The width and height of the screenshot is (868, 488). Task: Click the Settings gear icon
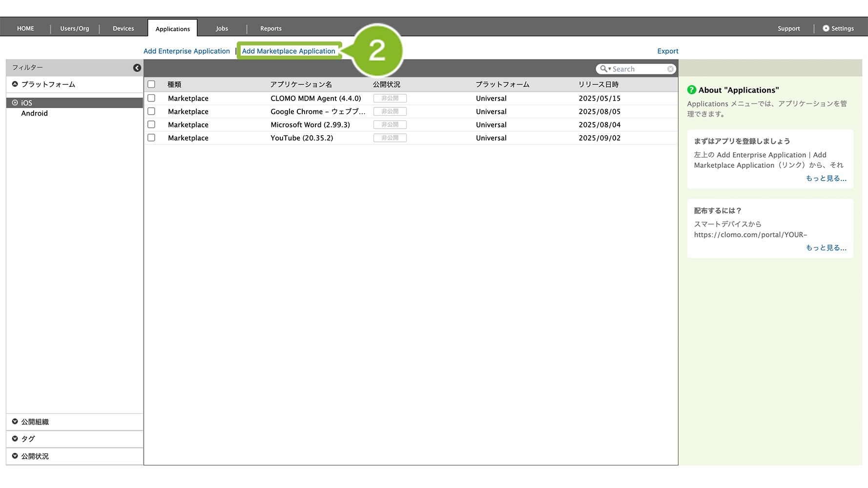(826, 28)
